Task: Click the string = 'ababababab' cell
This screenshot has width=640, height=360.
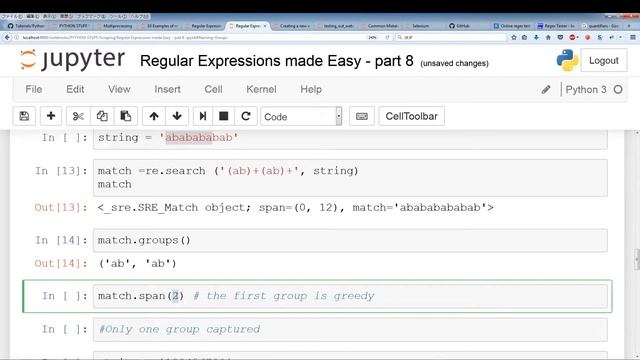Action: 350,140
